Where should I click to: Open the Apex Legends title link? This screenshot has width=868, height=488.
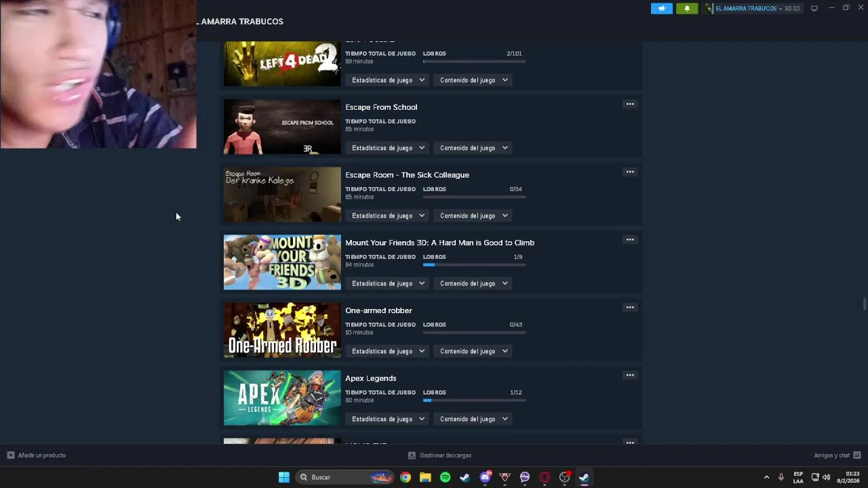coord(370,378)
